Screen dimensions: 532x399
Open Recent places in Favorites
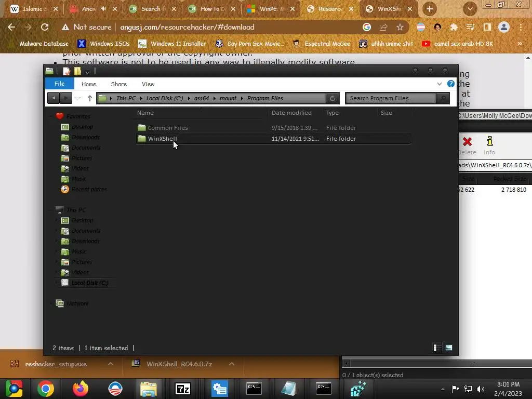(89, 189)
